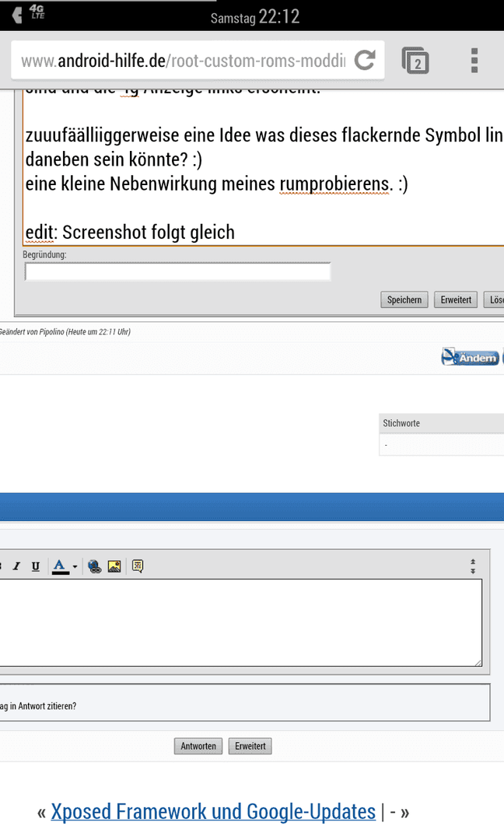The width and height of the screenshot is (504, 840).
Task: Focus the Begründung reason input field
Action: [x=178, y=272]
